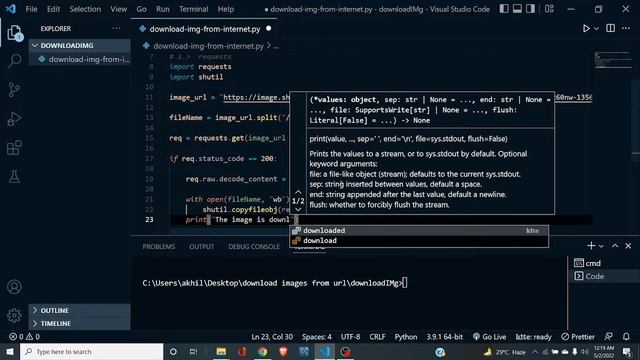Open the notifications bell in status bar
The height and width of the screenshot is (360, 640).
[x=626, y=337]
